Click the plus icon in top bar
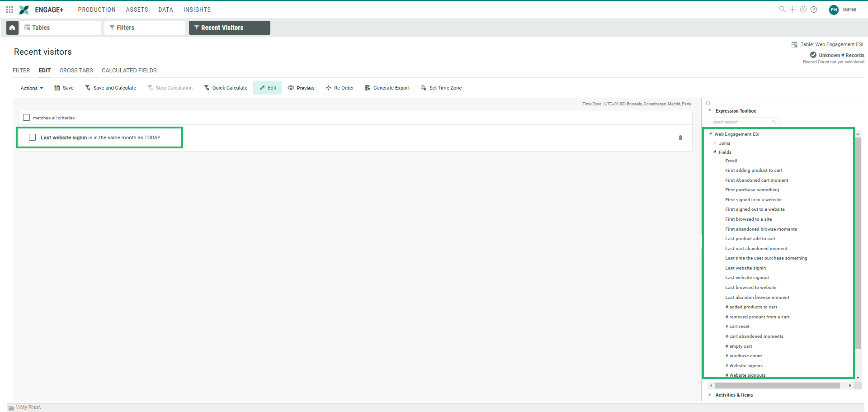This screenshot has width=868, height=412. (793, 9)
